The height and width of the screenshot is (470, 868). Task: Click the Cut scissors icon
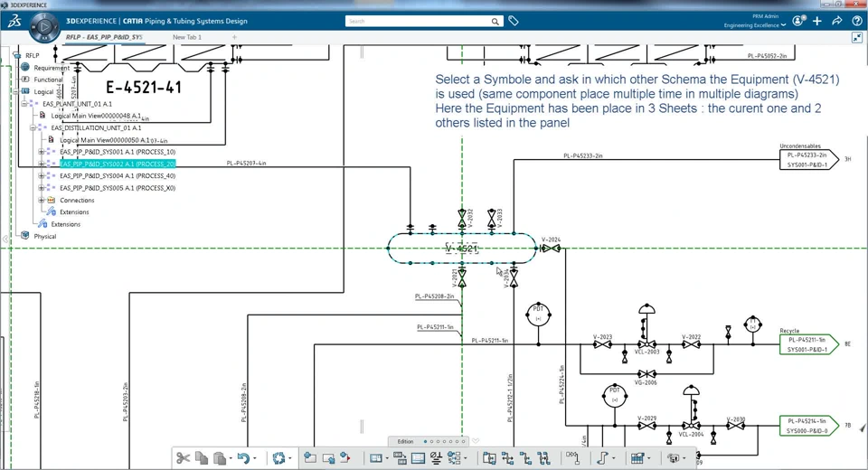[183, 458]
